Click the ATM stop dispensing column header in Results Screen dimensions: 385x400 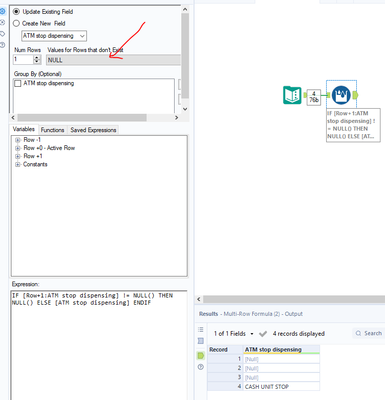tap(281, 350)
